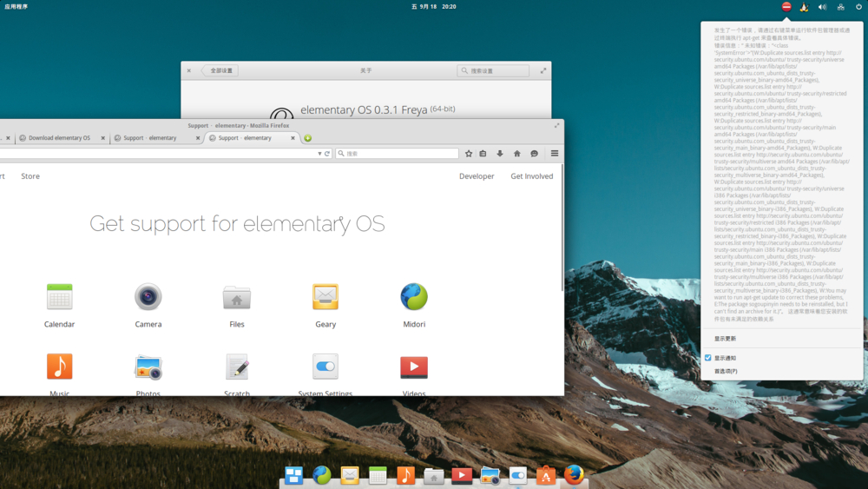Close the Download elementary OS tab
Image resolution: width=868 pixels, height=489 pixels.
(103, 138)
